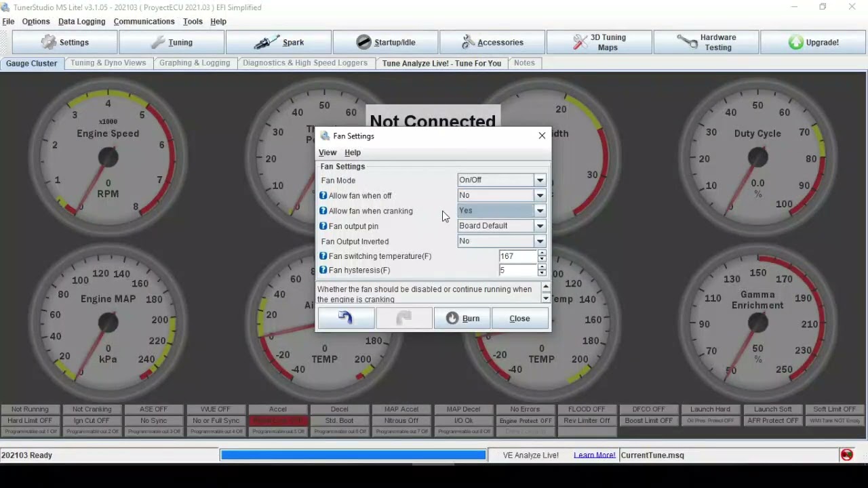The width and height of the screenshot is (868, 488).
Task: Click the Nitrous Off status indicator
Action: [x=401, y=421]
